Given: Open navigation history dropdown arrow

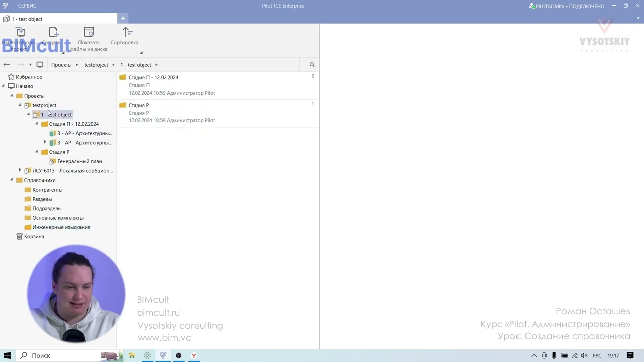Looking at the screenshot, I should tap(30, 65).
